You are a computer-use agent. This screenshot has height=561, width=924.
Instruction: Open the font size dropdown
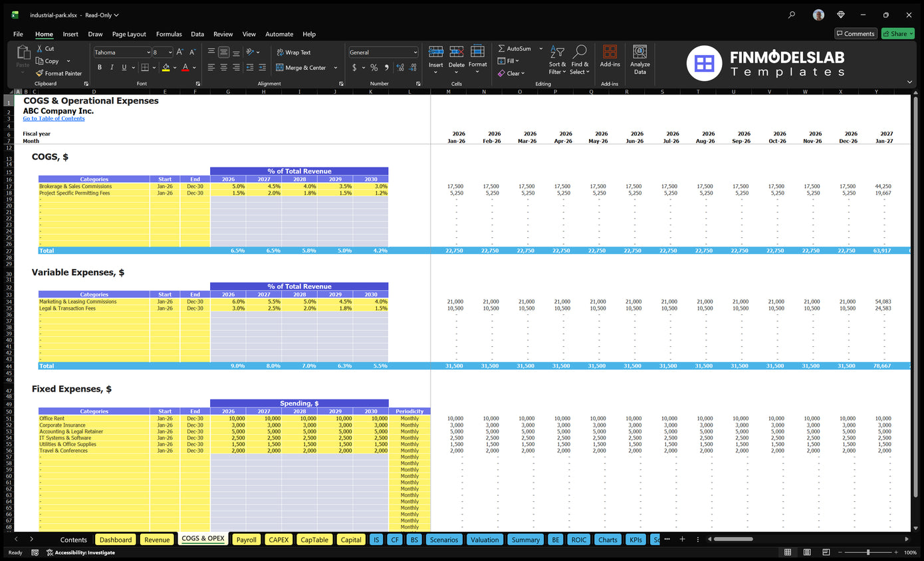point(170,52)
